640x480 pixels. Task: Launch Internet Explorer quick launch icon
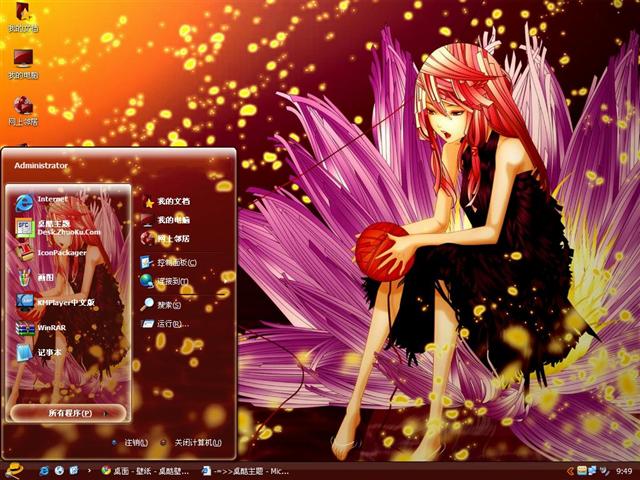[x=44, y=471]
